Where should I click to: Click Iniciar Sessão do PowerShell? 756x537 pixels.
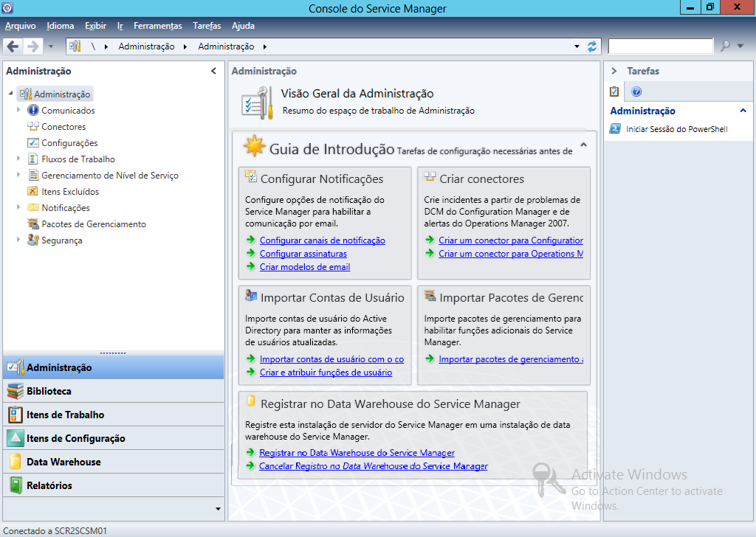676,129
